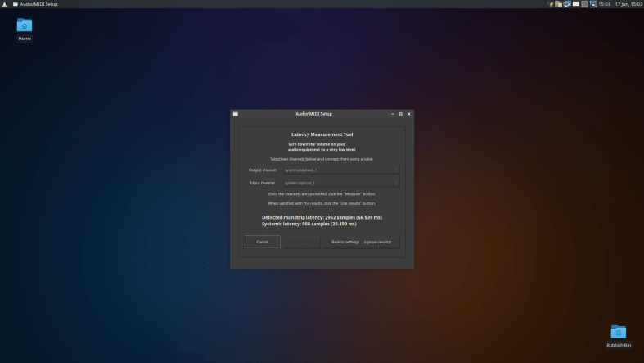Minimize the Audio/MIDI Setup window
The height and width of the screenshot is (363, 644).
point(393,114)
